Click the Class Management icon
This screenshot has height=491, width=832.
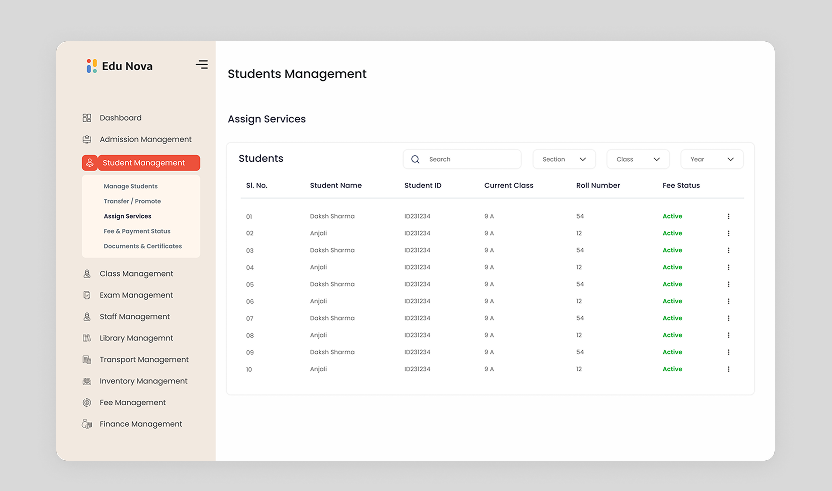(x=87, y=274)
